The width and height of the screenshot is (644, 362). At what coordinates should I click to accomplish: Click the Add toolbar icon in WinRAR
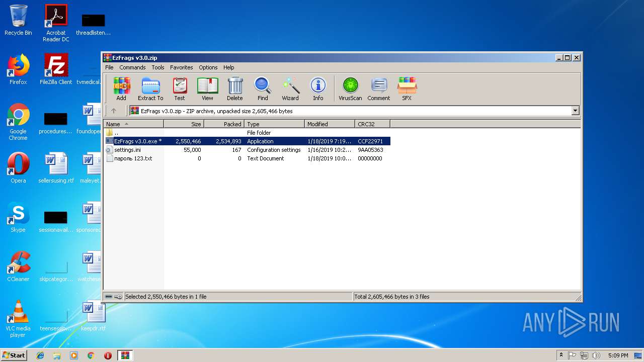tap(121, 89)
